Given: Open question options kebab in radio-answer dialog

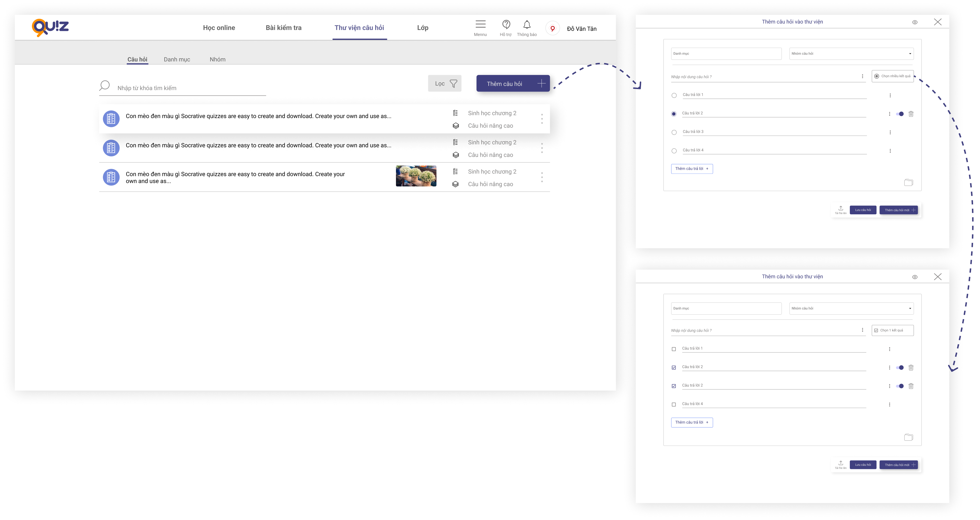Looking at the screenshot, I should coord(862,76).
